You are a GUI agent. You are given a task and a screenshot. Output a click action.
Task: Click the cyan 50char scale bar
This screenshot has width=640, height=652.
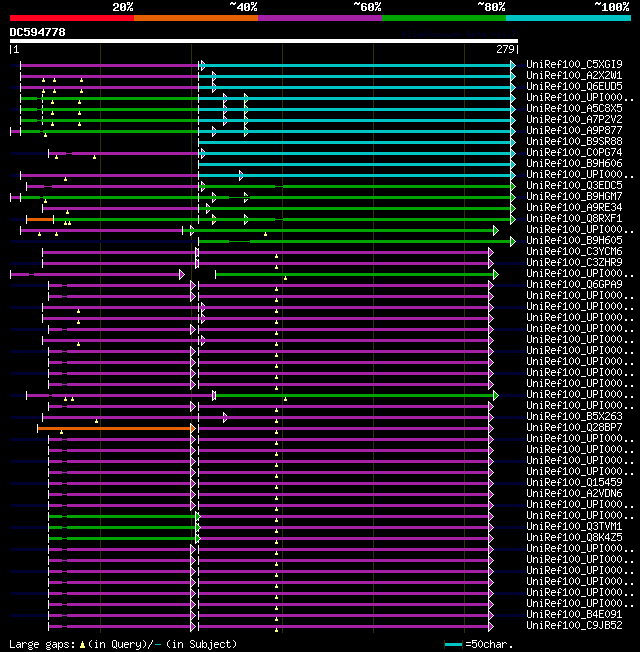[453, 645]
